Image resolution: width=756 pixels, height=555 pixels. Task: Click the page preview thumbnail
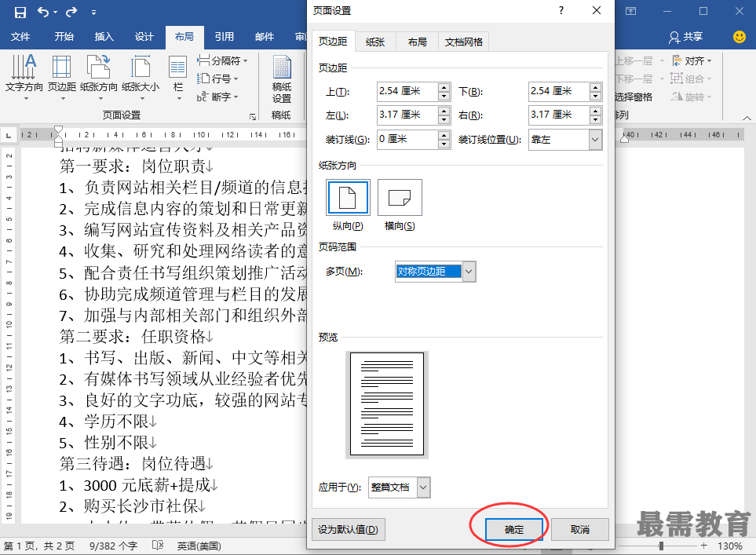[387, 404]
